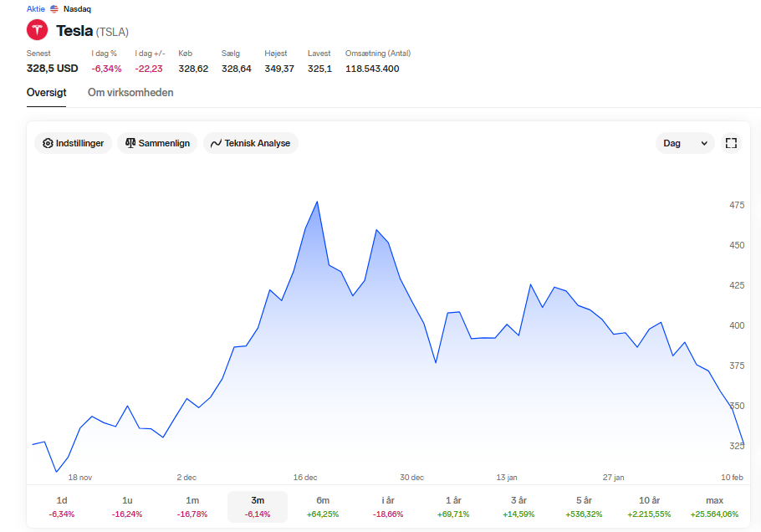Screen dimensions: 761x532
Task: Click the 475 price axis label
Action: pyautogui.click(x=737, y=205)
